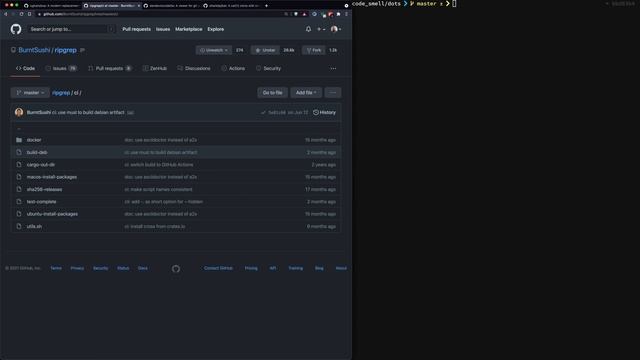Screen dimensions: 640x360
Task: Expand the Add file dropdown
Action: pos(306,93)
